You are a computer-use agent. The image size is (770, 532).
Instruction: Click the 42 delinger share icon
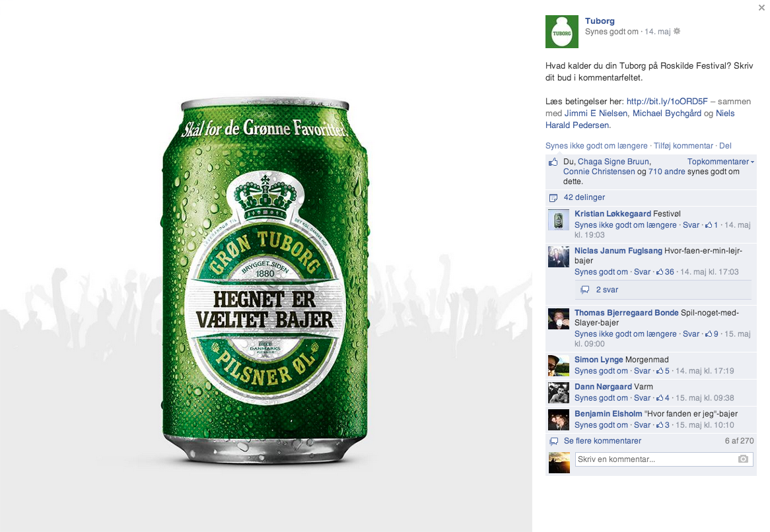[553, 198]
